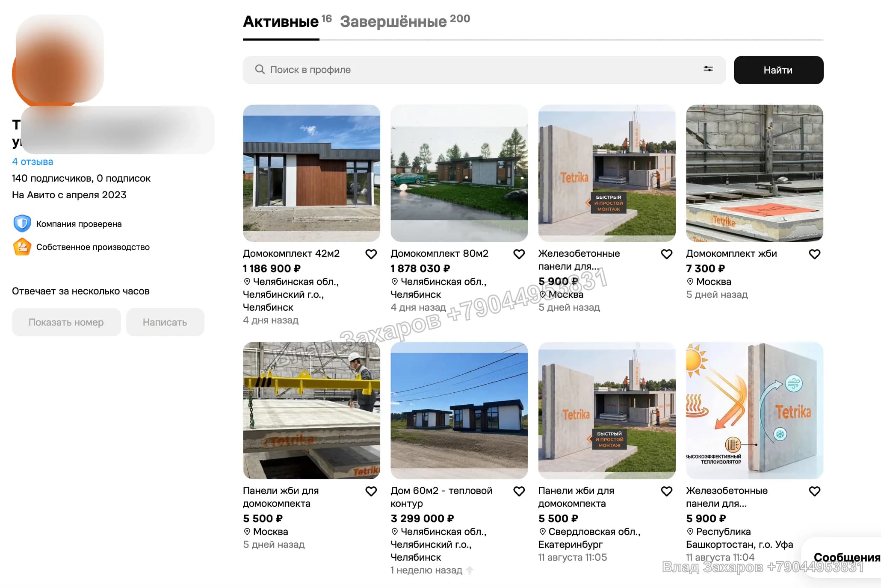Toggle heart on Панели жби Екатеринбург listing

667,491
